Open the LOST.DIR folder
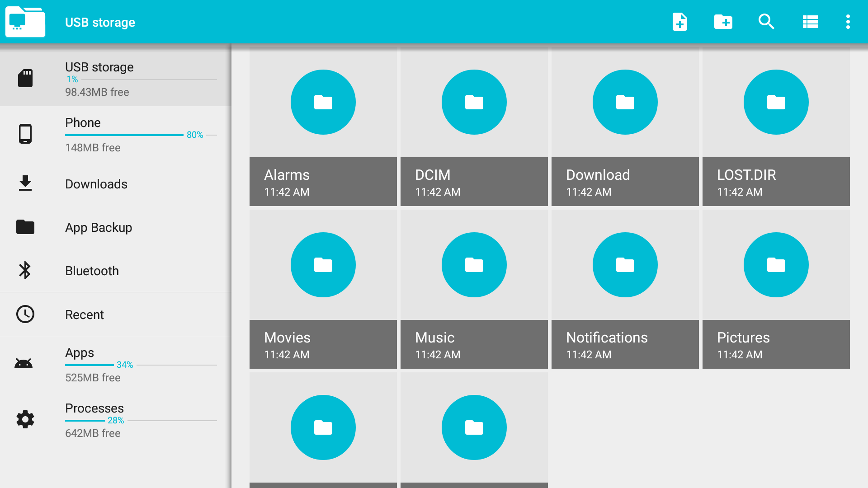The image size is (868, 488). click(x=776, y=127)
